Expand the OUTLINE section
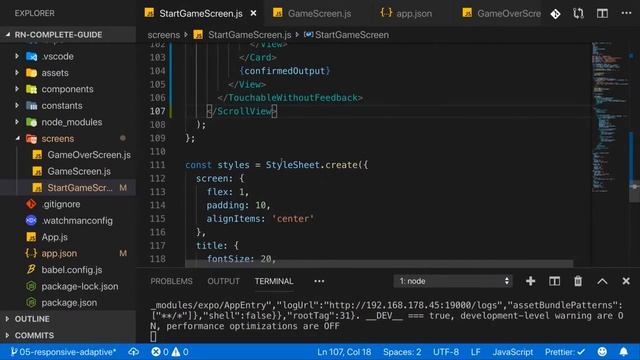Image resolution: width=640 pixels, height=360 pixels. 32,319
